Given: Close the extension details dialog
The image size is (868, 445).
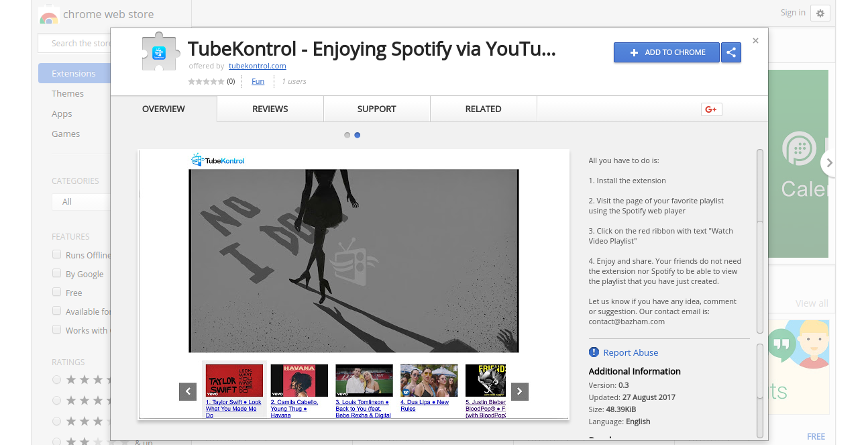Looking at the screenshot, I should (x=755, y=41).
